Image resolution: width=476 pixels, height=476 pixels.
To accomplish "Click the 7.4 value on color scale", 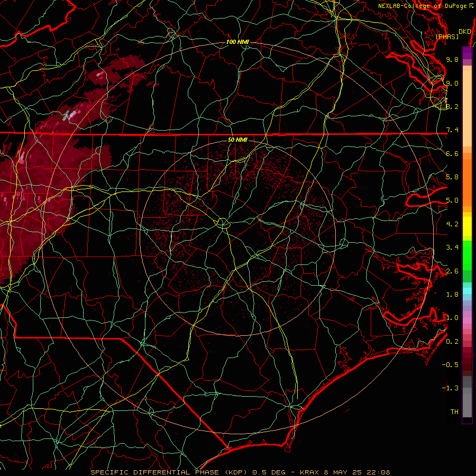I will click(x=452, y=130).
